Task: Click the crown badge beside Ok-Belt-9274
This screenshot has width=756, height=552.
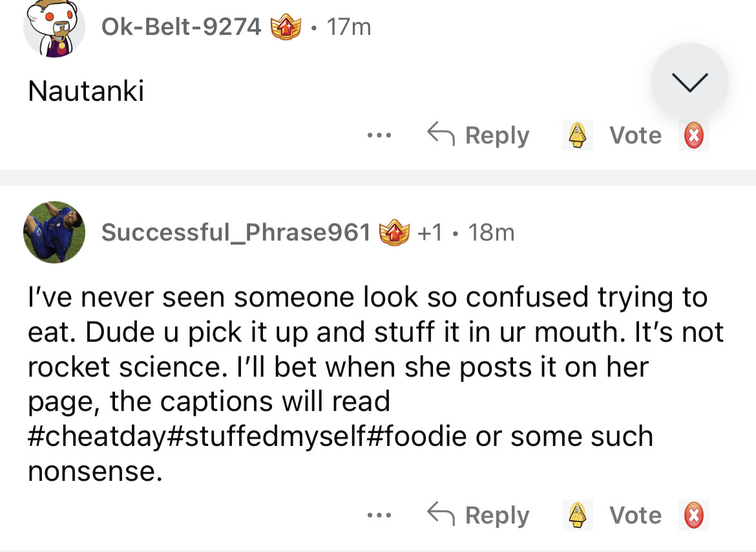Action: (286, 28)
